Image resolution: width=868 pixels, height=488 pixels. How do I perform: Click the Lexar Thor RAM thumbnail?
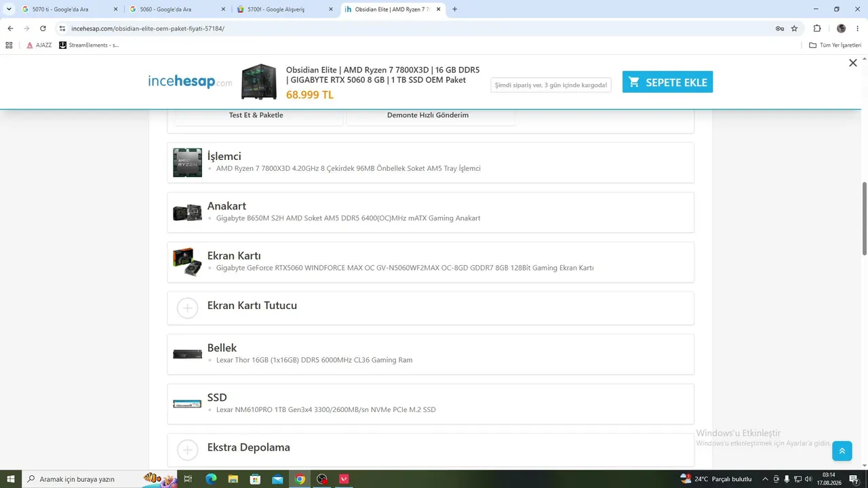[x=187, y=354]
